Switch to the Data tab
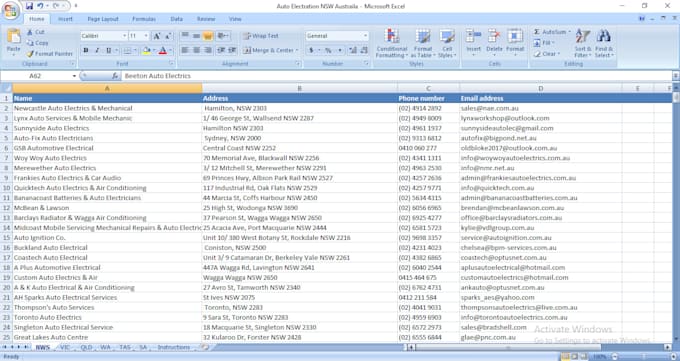The height and width of the screenshot is (361, 680). 177,19
